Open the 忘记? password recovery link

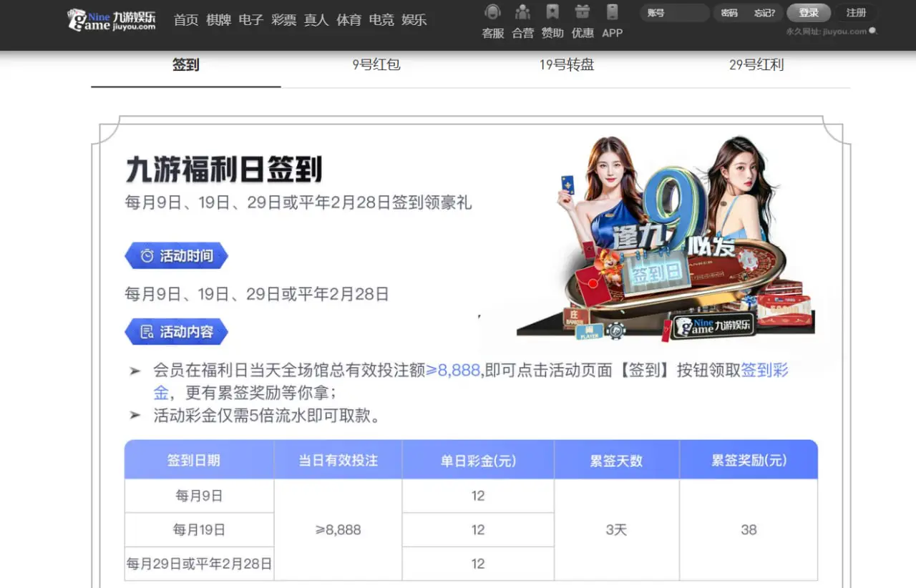point(762,12)
